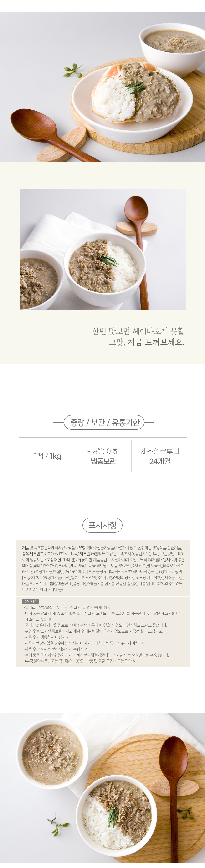The height and width of the screenshot is (868, 205).
Task: Click the text '한번 맛보면 헤어나오지 못할'
Action: point(138,331)
